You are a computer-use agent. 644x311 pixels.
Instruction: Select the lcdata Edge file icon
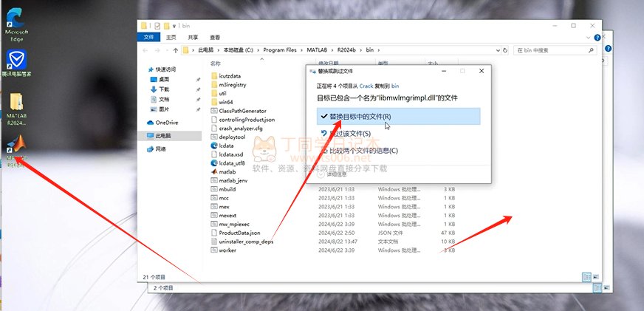pyautogui.click(x=213, y=146)
